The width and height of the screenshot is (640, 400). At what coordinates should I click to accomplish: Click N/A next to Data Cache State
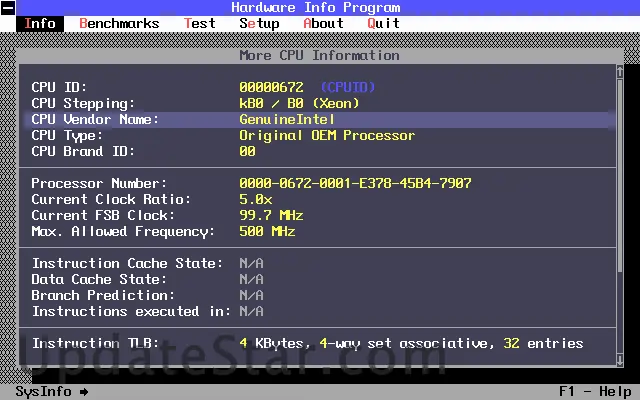point(251,280)
